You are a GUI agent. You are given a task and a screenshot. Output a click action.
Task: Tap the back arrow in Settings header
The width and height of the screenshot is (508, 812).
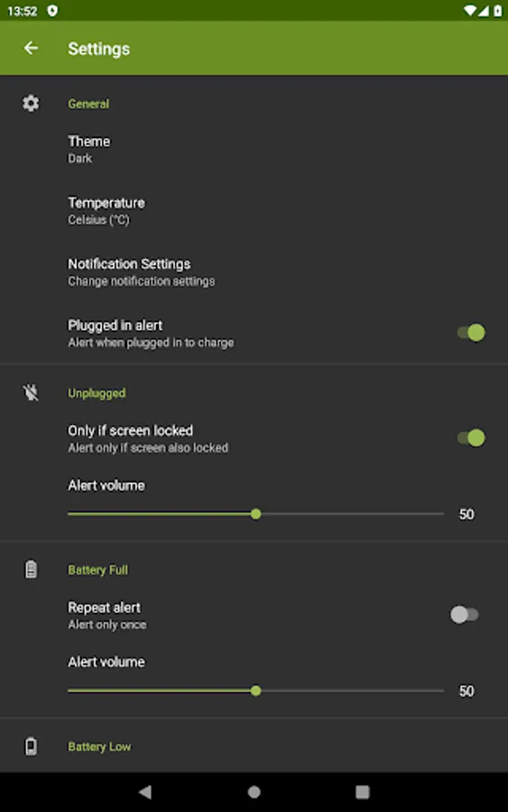[x=31, y=48]
